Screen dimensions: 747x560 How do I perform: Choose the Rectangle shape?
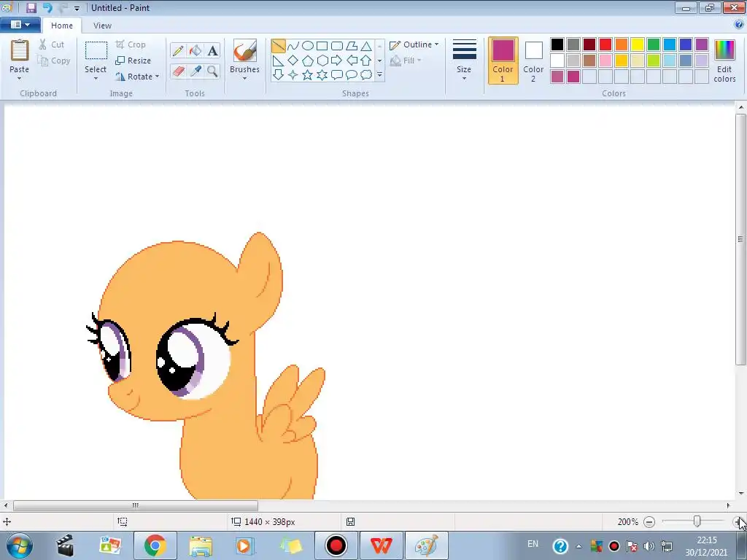322,46
